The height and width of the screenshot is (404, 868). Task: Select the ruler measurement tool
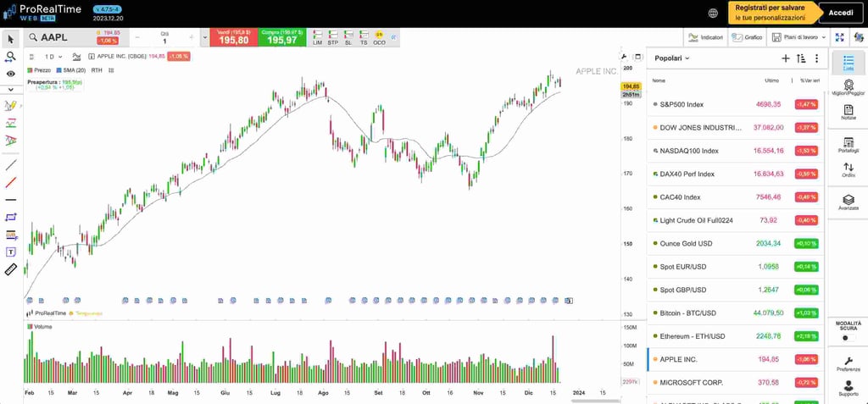pos(11,269)
